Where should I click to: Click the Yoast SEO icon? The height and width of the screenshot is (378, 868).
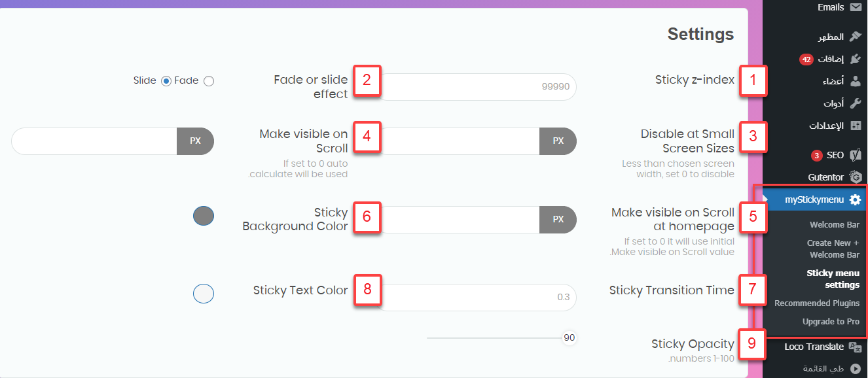pyautogui.click(x=856, y=155)
